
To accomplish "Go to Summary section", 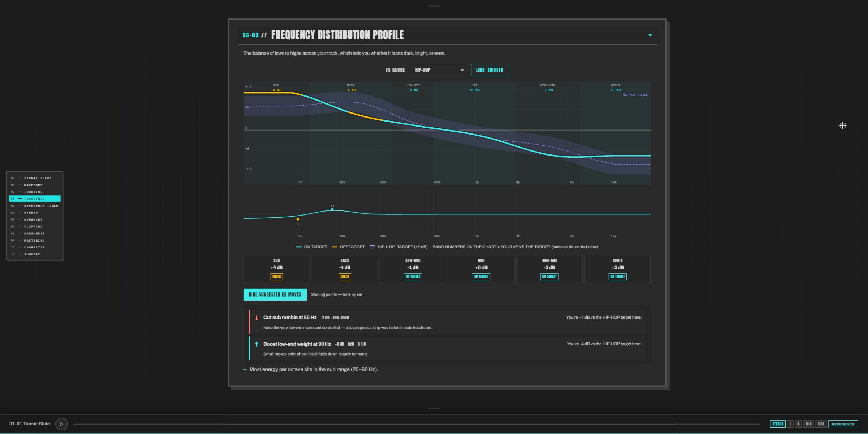I will click(35, 254).
